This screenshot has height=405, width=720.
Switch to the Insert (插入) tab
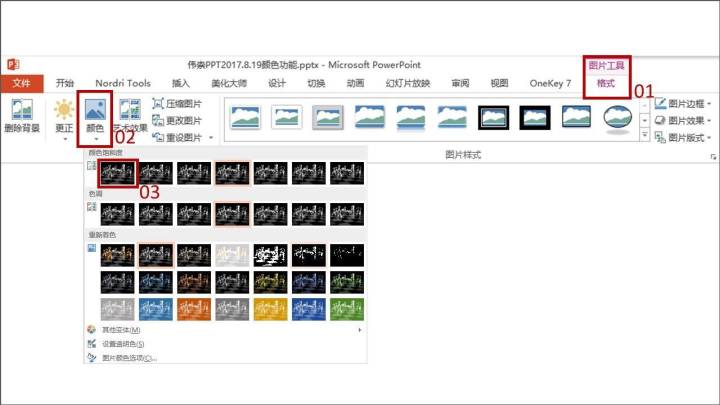point(180,83)
